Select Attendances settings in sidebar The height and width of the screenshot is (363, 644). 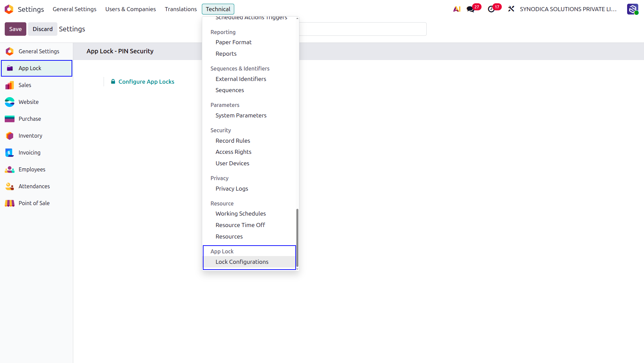(36, 186)
